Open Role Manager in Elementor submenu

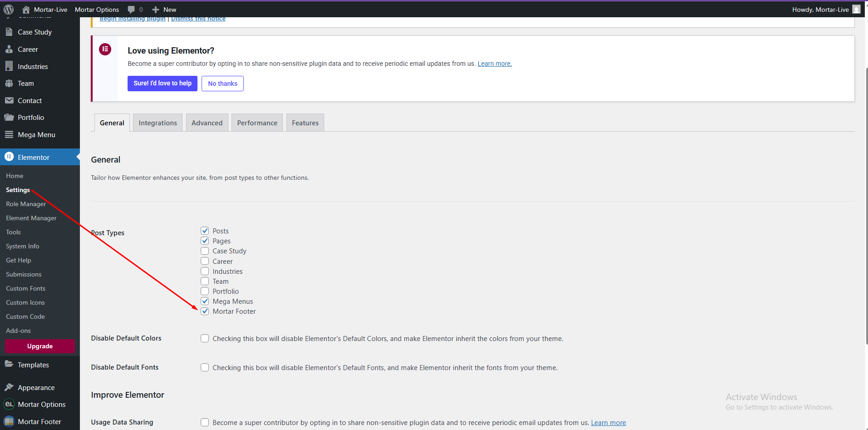pyautogui.click(x=26, y=204)
